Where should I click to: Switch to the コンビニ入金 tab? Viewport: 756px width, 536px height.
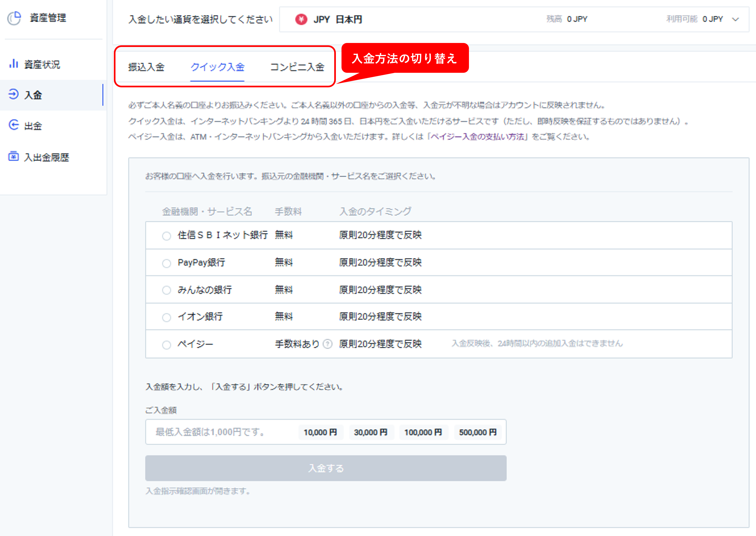tap(297, 67)
